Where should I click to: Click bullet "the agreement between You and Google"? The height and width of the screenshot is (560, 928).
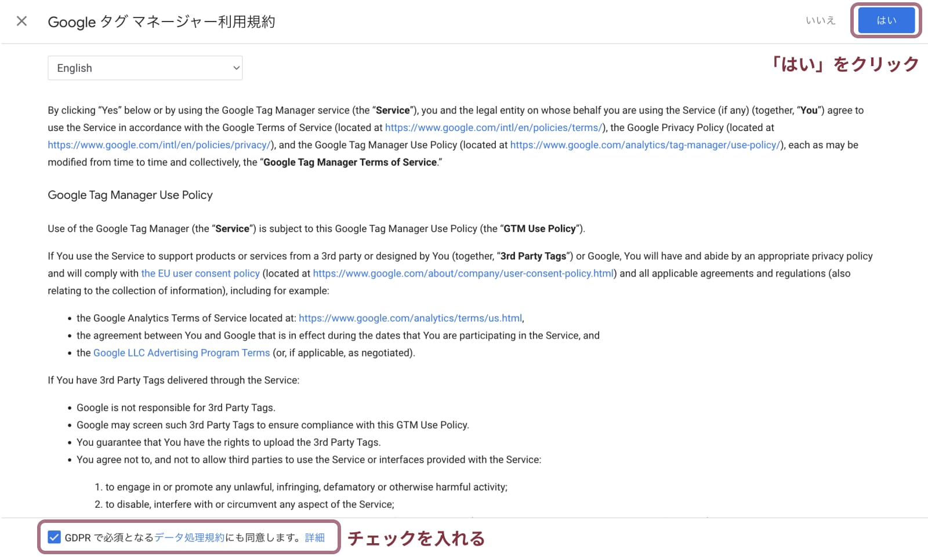[x=338, y=335]
